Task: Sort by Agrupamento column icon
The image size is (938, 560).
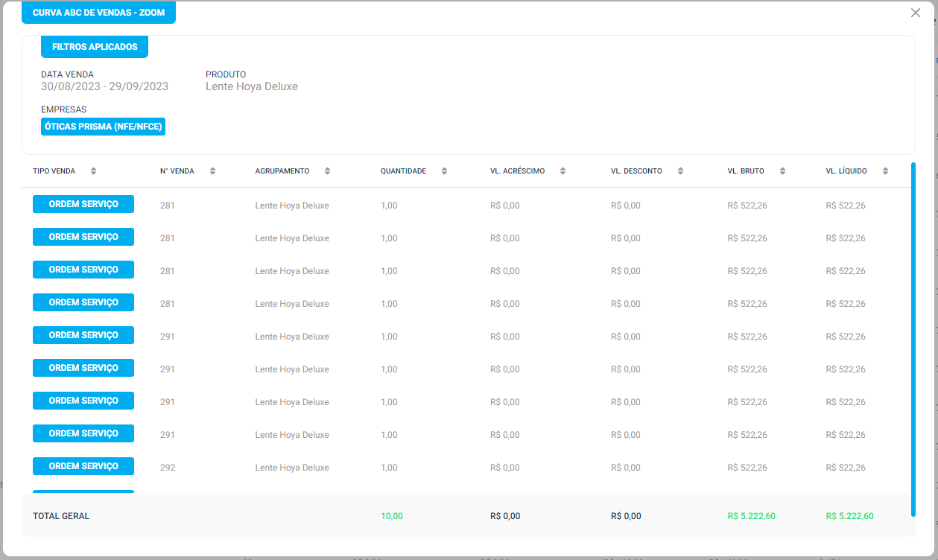Action: [327, 171]
